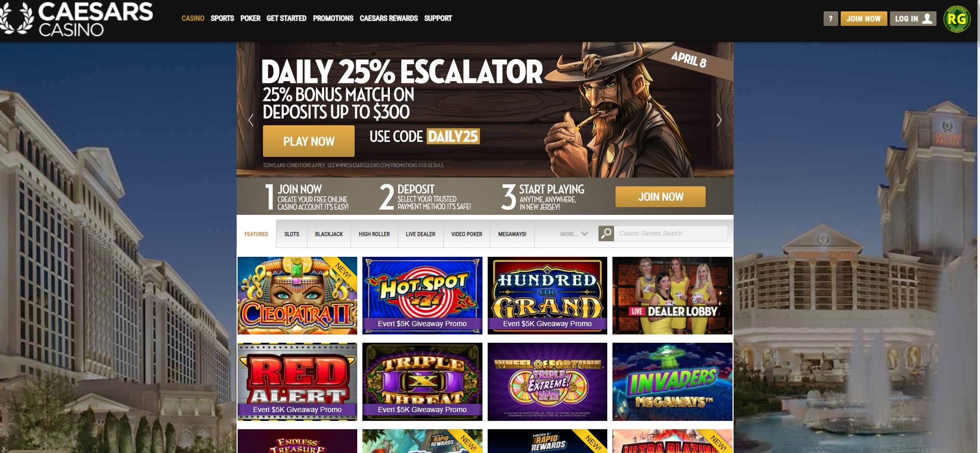
Task: Select the Blackjack games tab
Action: pyautogui.click(x=329, y=234)
